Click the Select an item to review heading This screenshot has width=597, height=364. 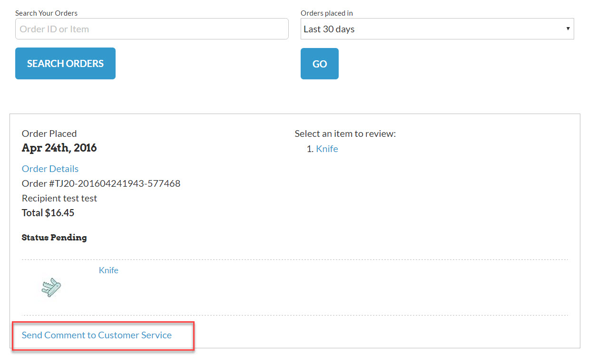click(345, 134)
